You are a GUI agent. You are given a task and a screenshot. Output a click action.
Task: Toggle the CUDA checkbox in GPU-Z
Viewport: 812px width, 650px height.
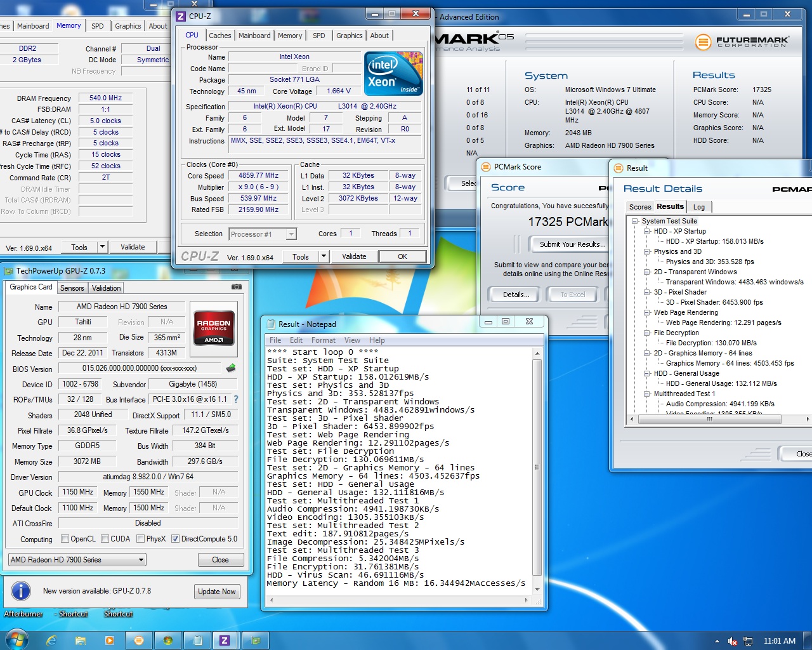(105, 539)
